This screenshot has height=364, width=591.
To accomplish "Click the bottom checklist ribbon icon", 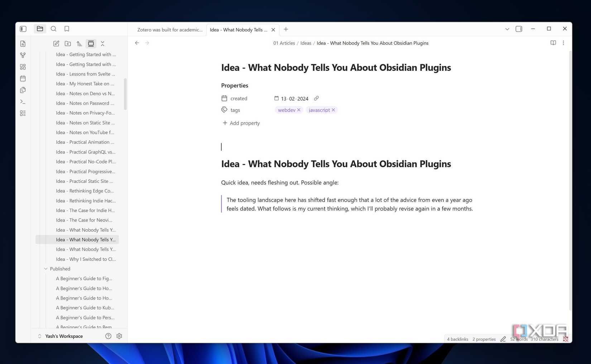I will 23,113.
